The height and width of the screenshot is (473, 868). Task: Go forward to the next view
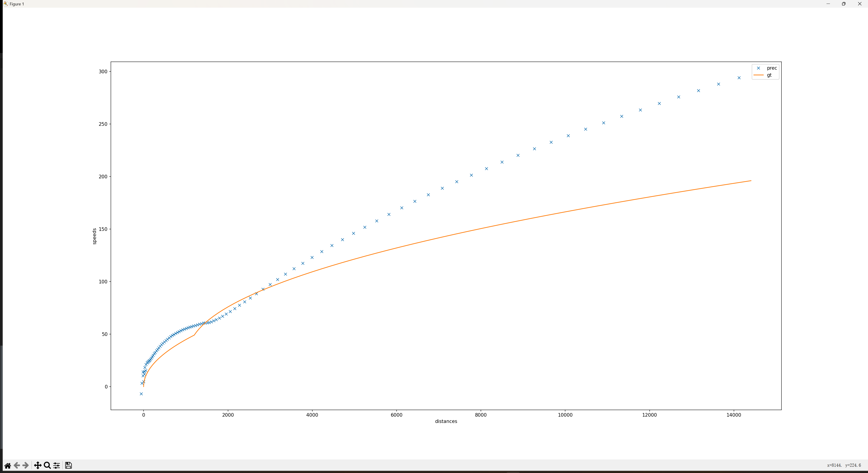[26, 466]
